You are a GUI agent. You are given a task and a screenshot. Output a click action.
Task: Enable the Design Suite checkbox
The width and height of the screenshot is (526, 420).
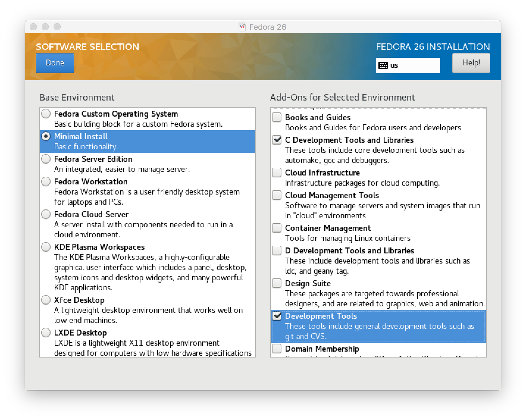pyautogui.click(x=277, y=283)
